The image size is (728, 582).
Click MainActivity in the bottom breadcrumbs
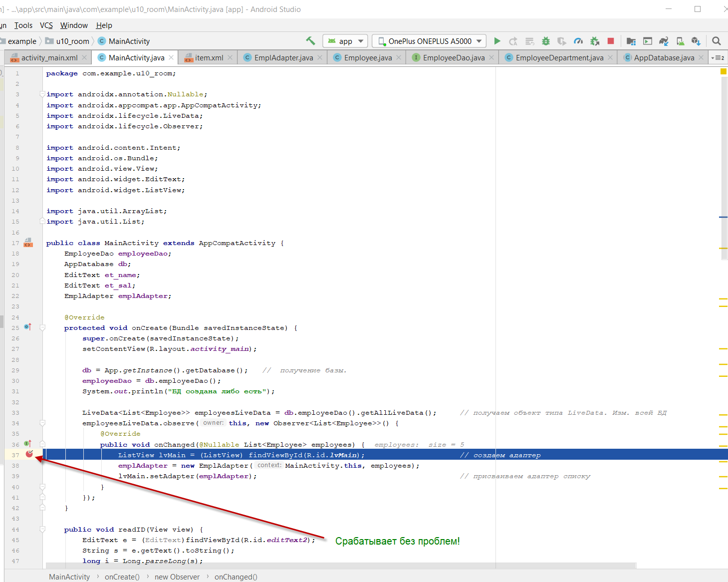tap(69, 577)
